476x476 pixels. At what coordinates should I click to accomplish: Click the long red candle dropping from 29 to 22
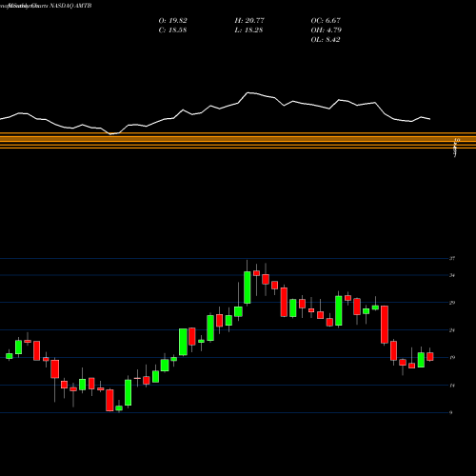click(385, 325)
